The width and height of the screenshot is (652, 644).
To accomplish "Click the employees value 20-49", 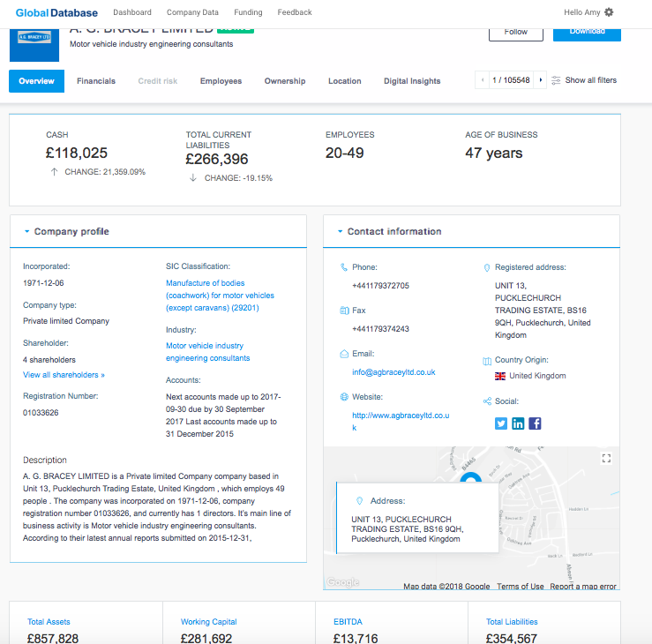I will click(344, 153).
